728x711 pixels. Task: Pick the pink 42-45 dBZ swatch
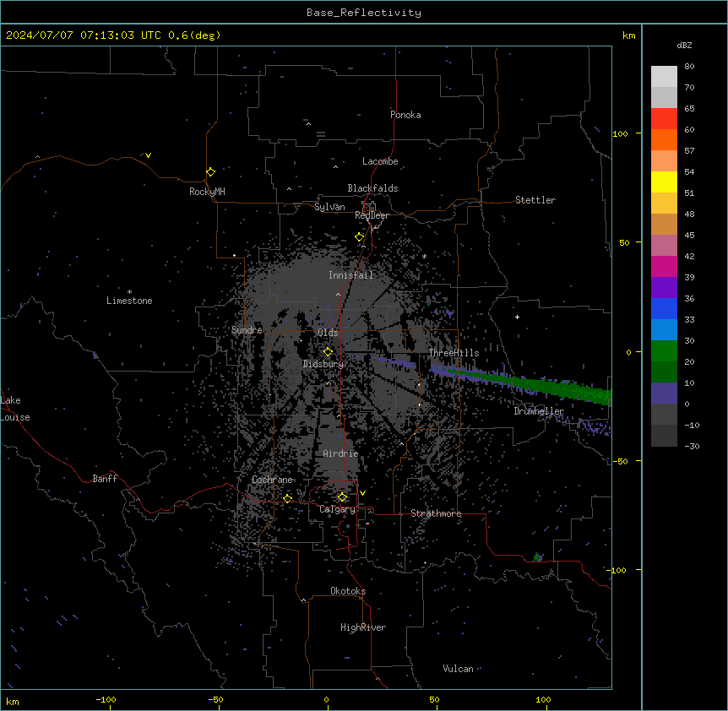[x=664, y=246]
